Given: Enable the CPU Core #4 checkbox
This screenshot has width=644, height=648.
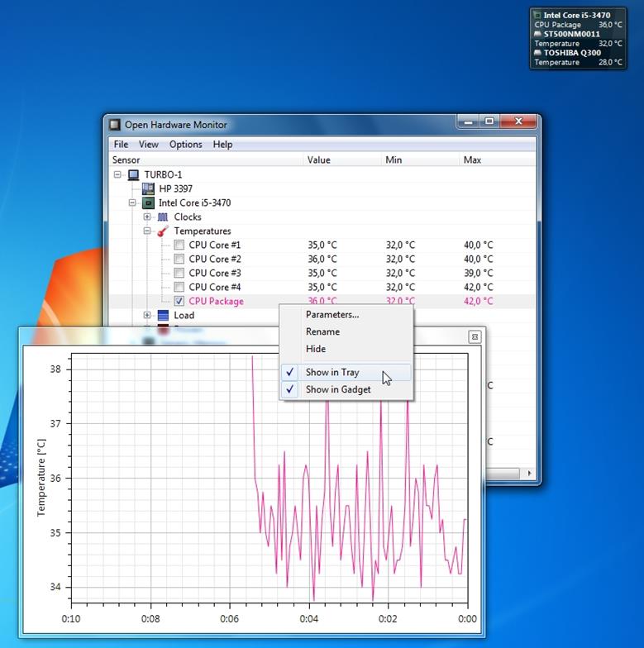Looking at the screenshot, I should click(x=179, y=288).
